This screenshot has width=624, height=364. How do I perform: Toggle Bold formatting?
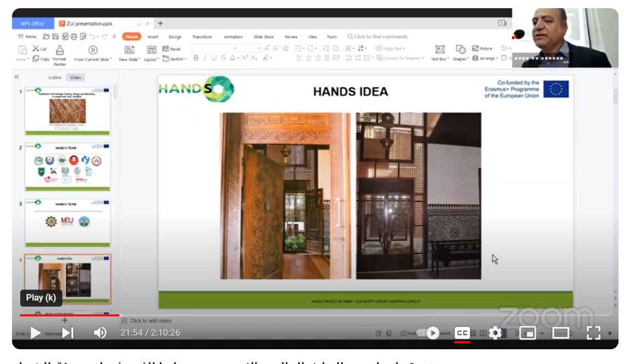coord(196,58)
